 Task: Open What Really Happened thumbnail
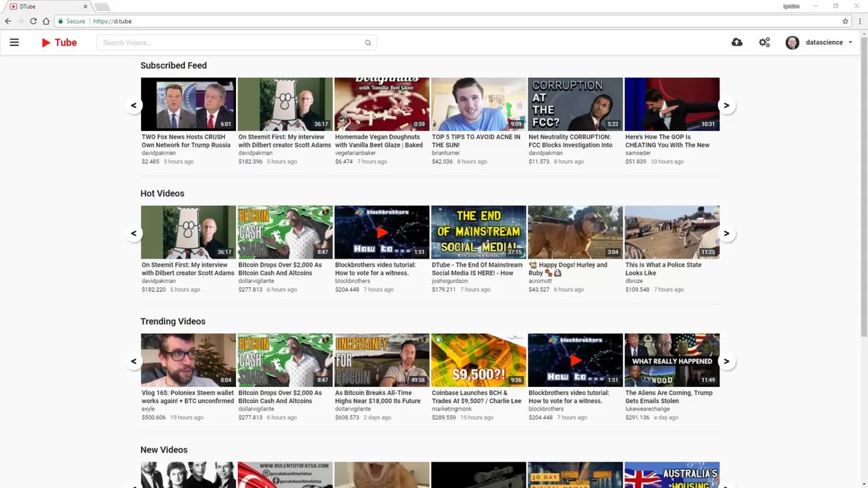(x=672, y=360)
